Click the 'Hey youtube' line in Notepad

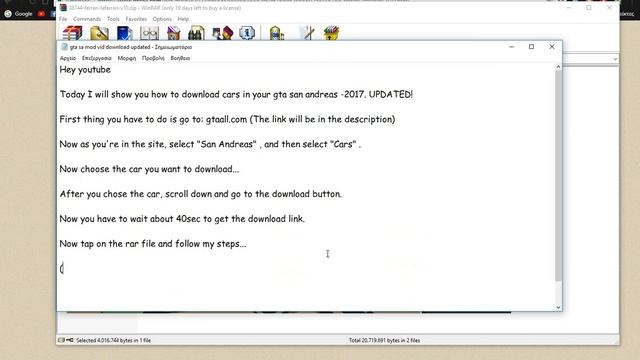coord(85,70)
